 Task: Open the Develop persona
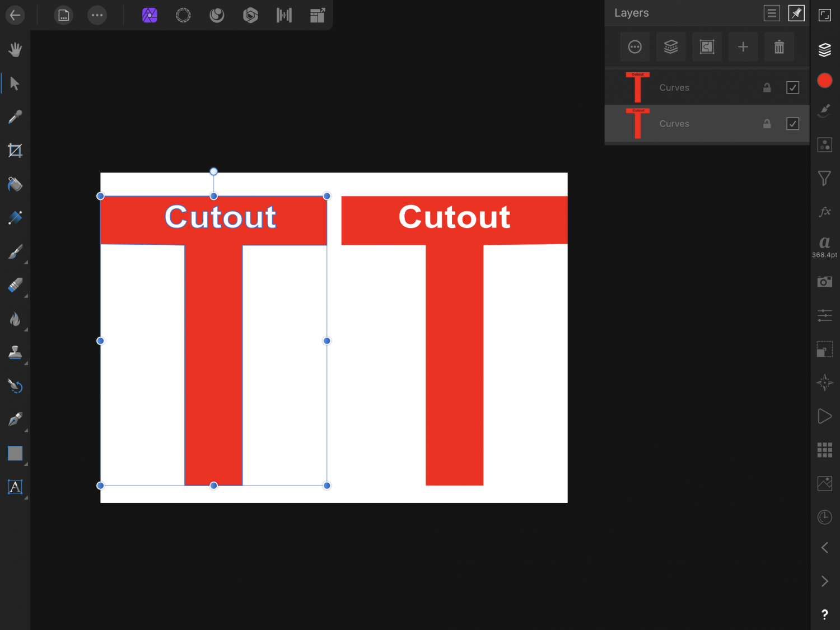[x=250, y=15]
